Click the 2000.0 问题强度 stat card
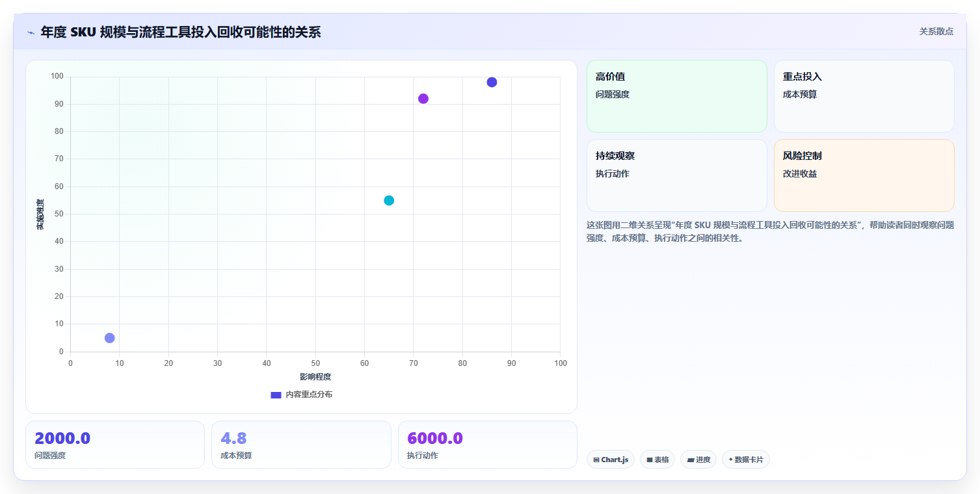The height and width of the screenshot is (494, 980). pyautogui.click(x=115, y=445)
